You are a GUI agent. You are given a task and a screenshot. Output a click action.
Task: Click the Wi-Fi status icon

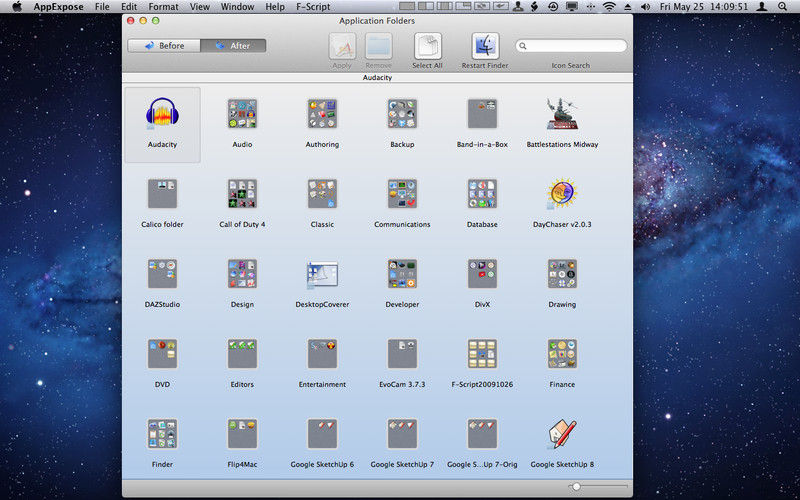click(609, 7)
